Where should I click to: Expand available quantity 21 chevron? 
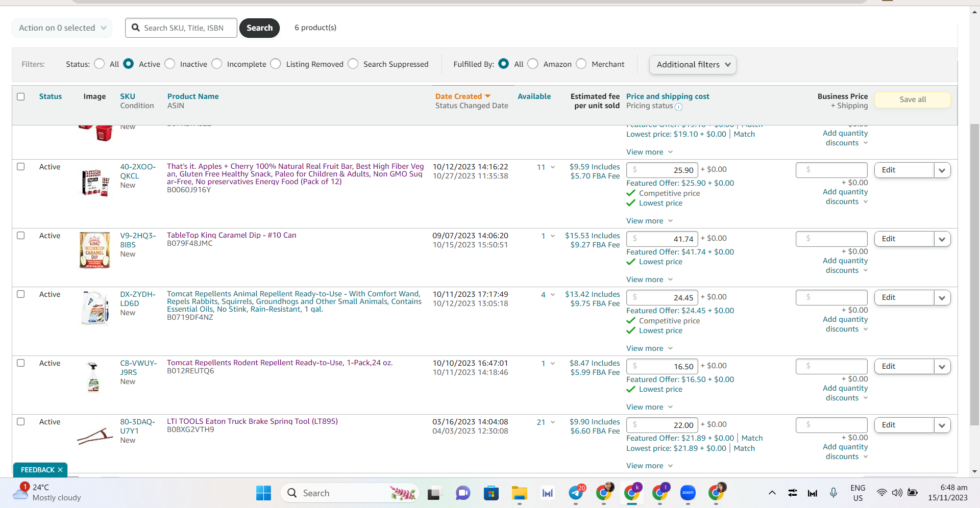(552, 422)
